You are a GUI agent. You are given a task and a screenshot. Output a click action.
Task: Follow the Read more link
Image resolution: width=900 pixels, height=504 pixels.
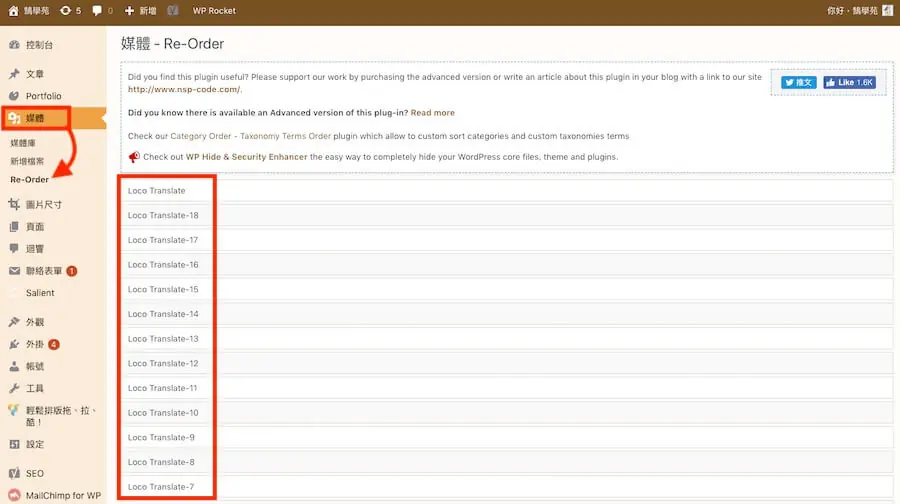[x=433, y=113]
